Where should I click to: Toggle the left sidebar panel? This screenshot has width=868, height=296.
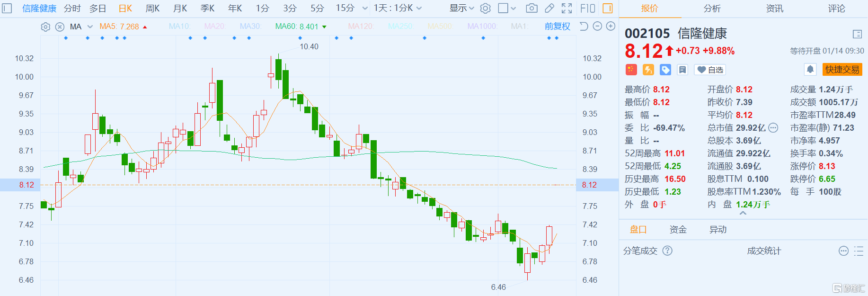[x=7, y=8]
